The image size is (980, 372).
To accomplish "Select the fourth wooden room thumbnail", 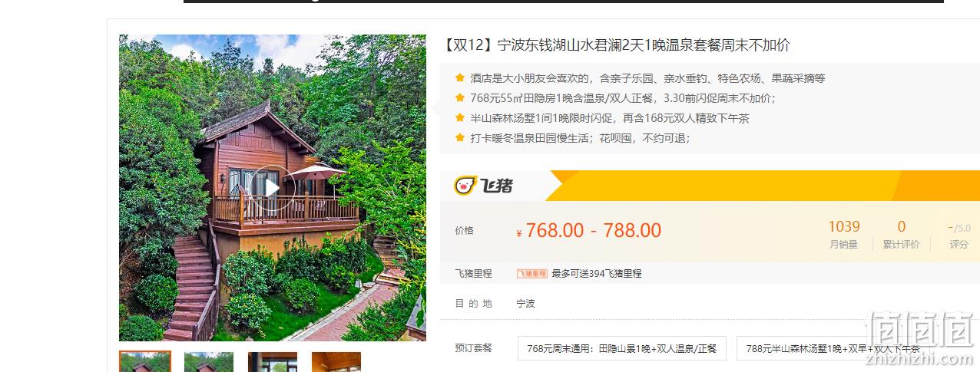I will pyautogui.click(x=336, y=362).
